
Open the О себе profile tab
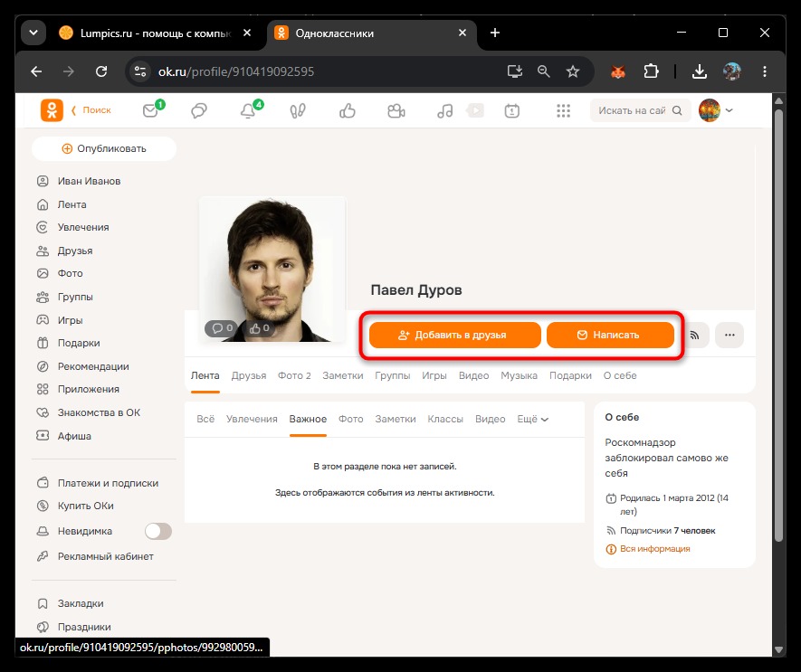pyautogui.click(x=620, y=376)
